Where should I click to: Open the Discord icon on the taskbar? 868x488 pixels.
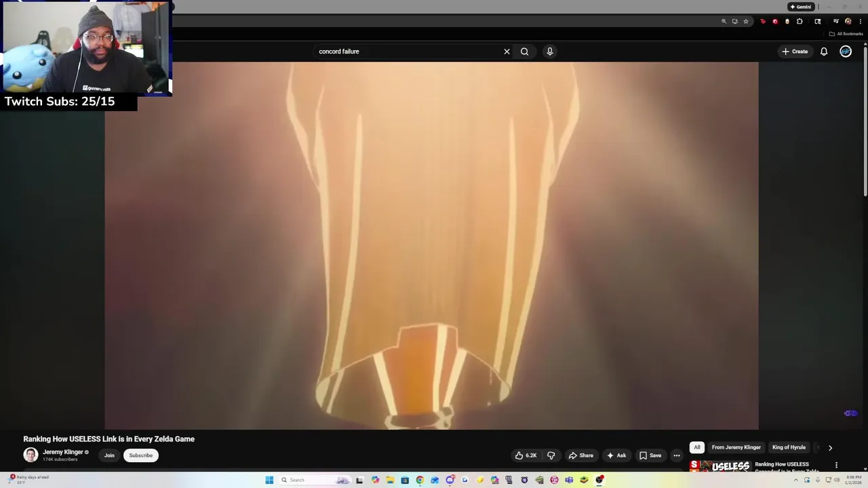tap(450, 480)
